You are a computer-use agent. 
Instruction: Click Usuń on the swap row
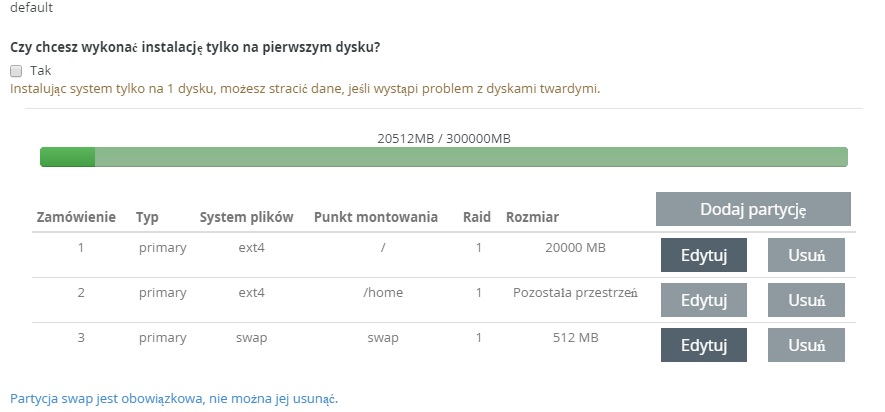click(806, 345)
